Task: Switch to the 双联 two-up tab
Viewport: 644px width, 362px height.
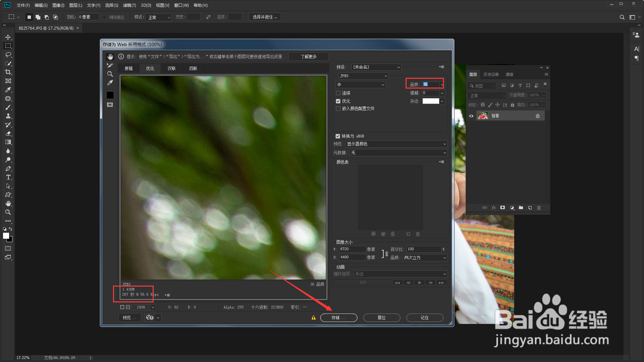Action: (x=172, y=68)
